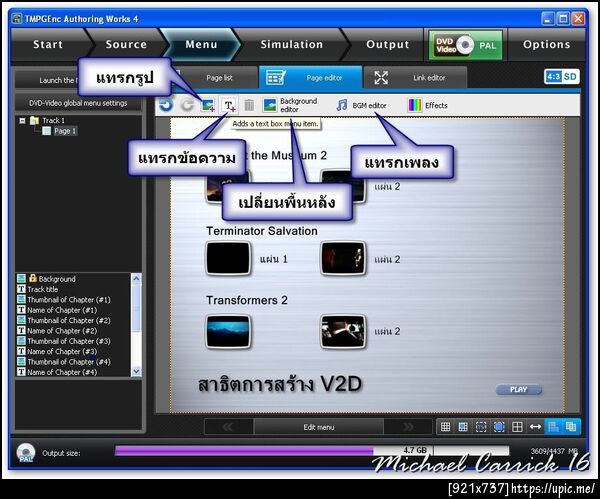Click the show grid icon in bottom toolbar
Image resolution: width=600 pixels, height=499 pixels.
point(445,427)
